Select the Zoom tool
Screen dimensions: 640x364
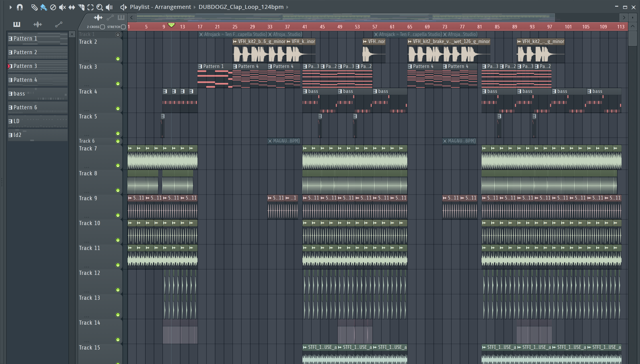(100, 7)
